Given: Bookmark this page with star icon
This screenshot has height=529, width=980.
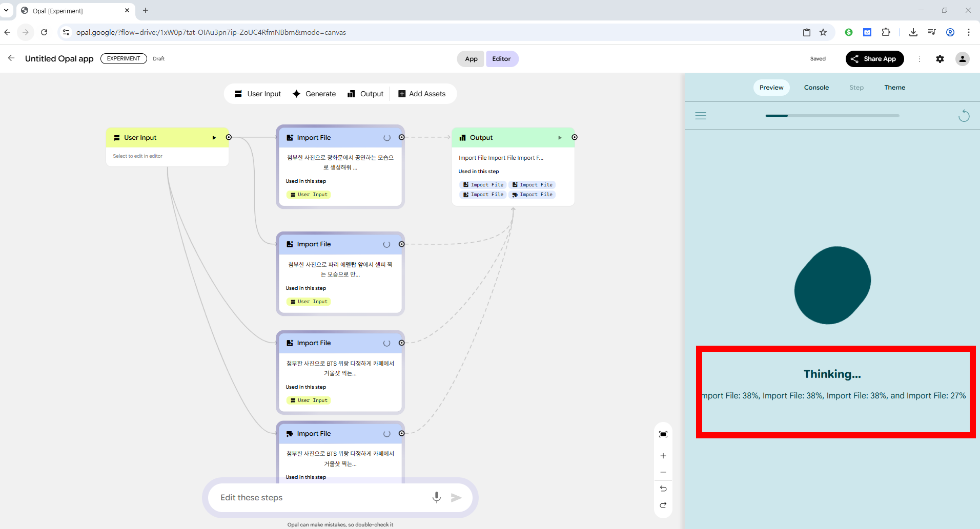Looking at the screenshot, I should coord(823,32).
